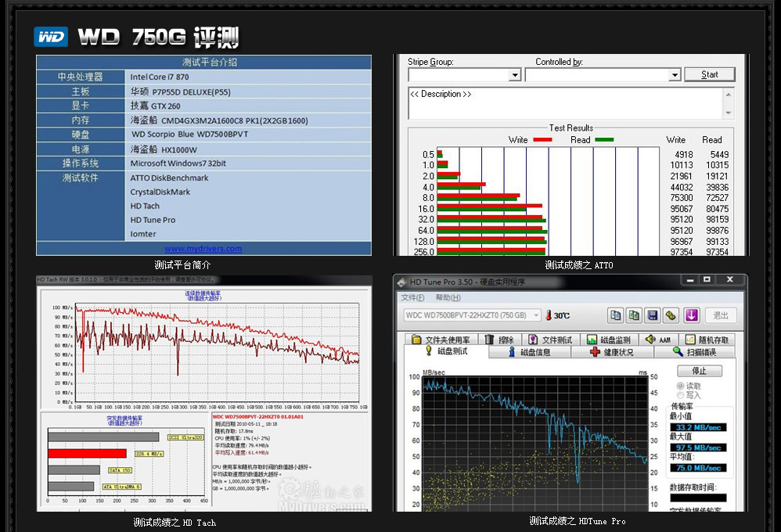Open the 帮助(H) menu in HD Tune
This screenshot has width=781, height=532.
(448, 297)
